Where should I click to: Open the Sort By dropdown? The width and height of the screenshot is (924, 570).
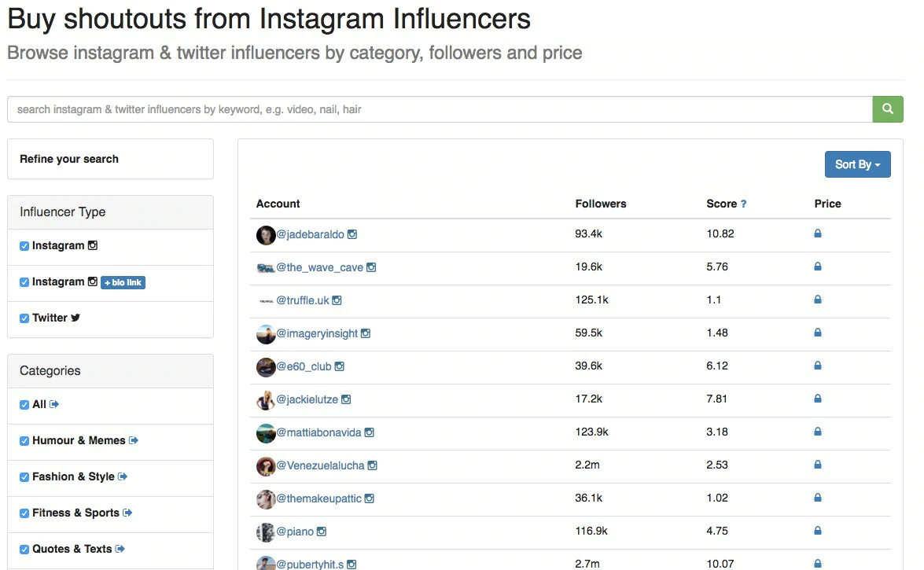857,164
